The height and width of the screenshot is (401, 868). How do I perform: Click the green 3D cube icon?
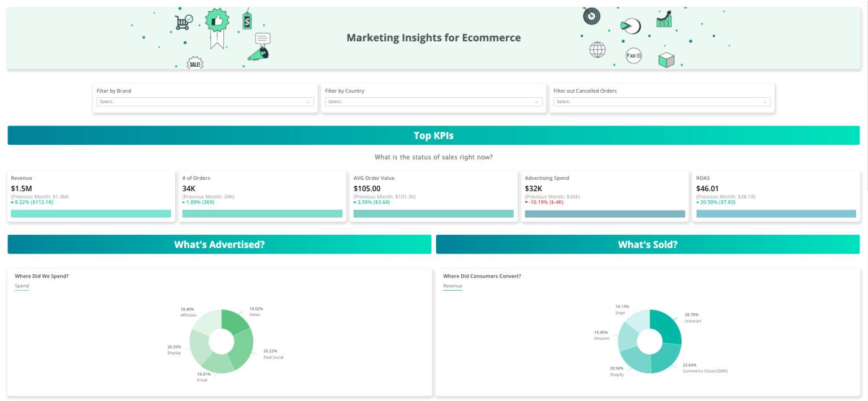[666, 59]
